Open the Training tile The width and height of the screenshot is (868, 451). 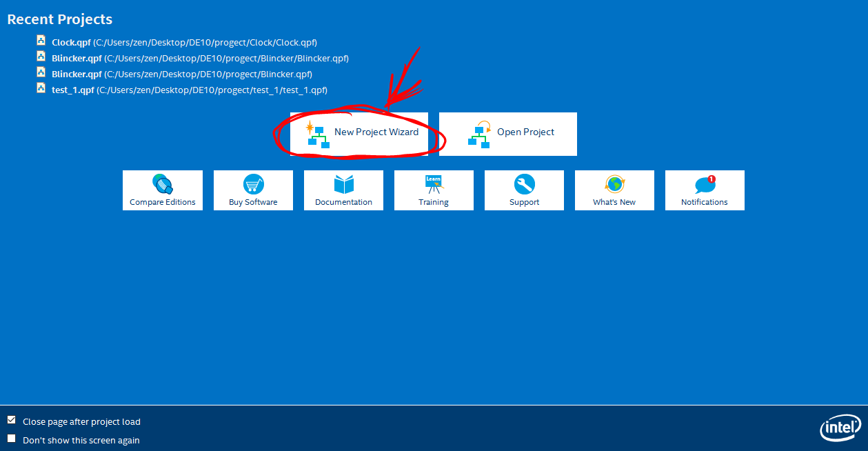point(434,190)
